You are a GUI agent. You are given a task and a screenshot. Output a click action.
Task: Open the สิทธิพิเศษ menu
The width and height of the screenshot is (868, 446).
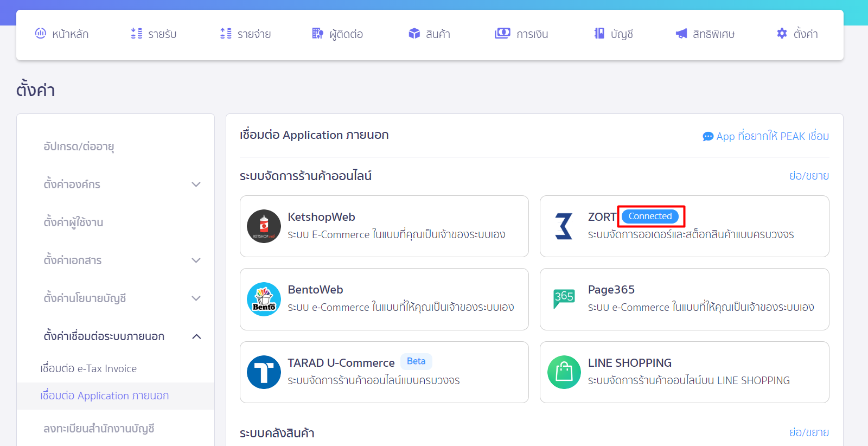pos(705,34)
